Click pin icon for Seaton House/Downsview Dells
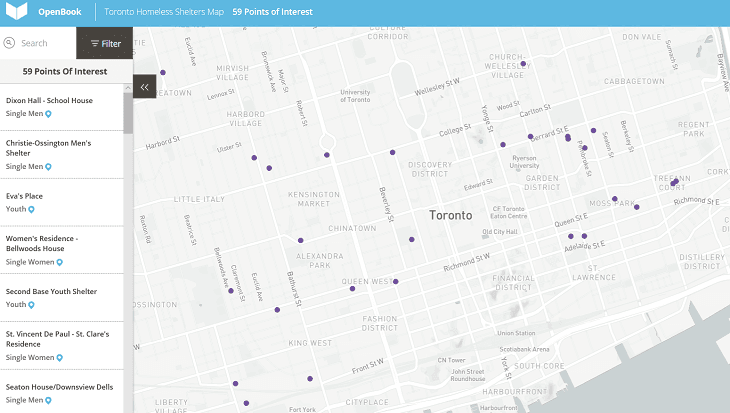This screenshot has width=730, height=413. click(x=48, y=400)
